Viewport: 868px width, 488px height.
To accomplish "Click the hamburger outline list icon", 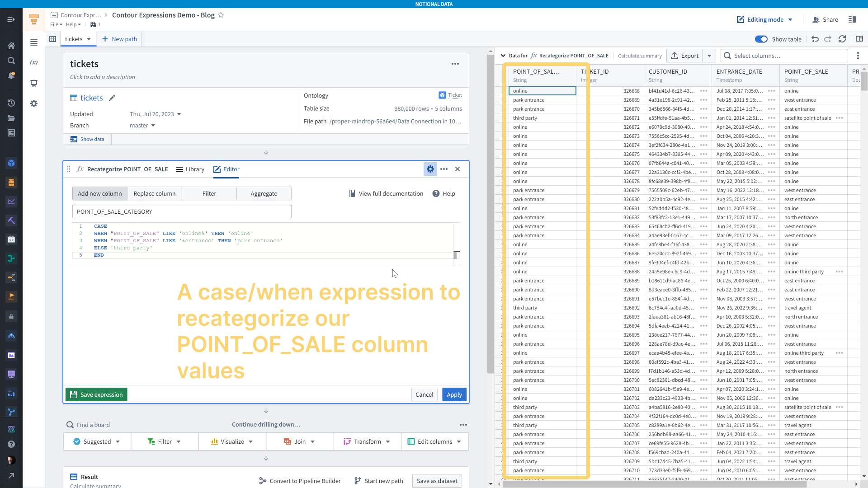I will point(34,42).
